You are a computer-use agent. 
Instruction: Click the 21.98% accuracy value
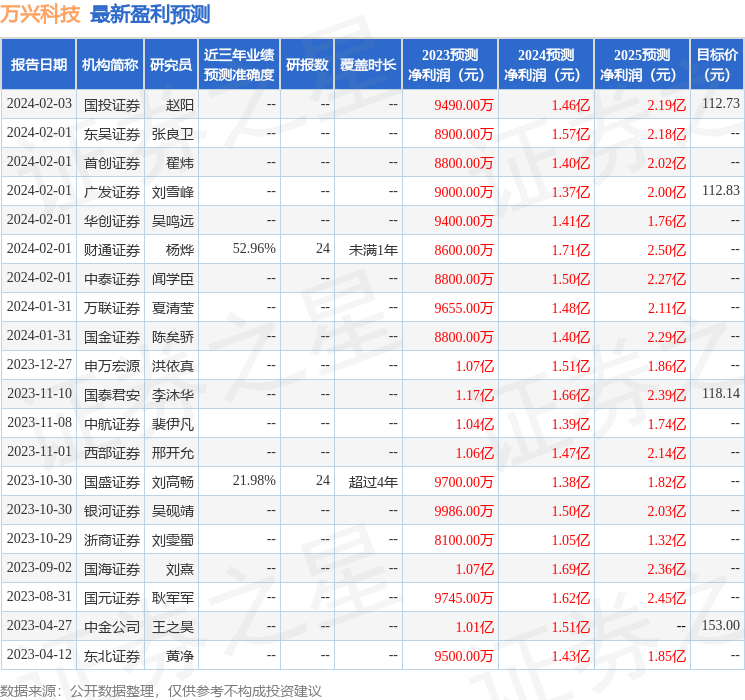pyautogui.click(x=254, y=480)
